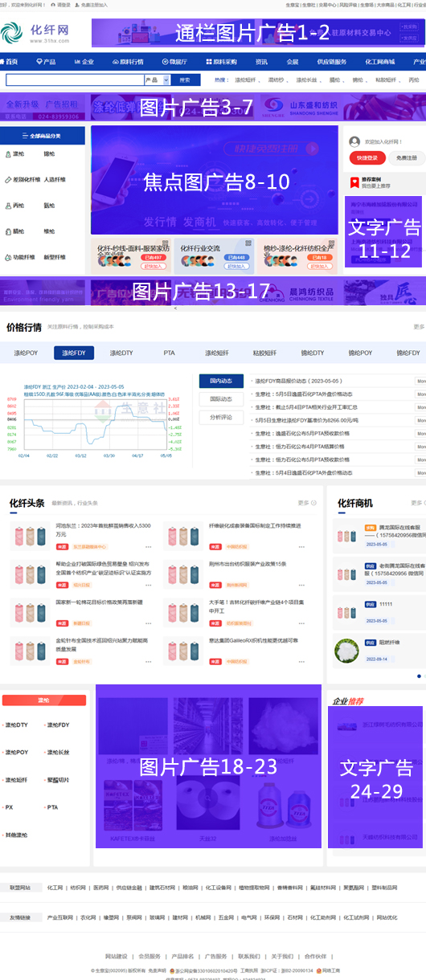Open 更多 next to 价格行情 heading
Viewport: 426px width, 980px height.
tap(419, 327)
